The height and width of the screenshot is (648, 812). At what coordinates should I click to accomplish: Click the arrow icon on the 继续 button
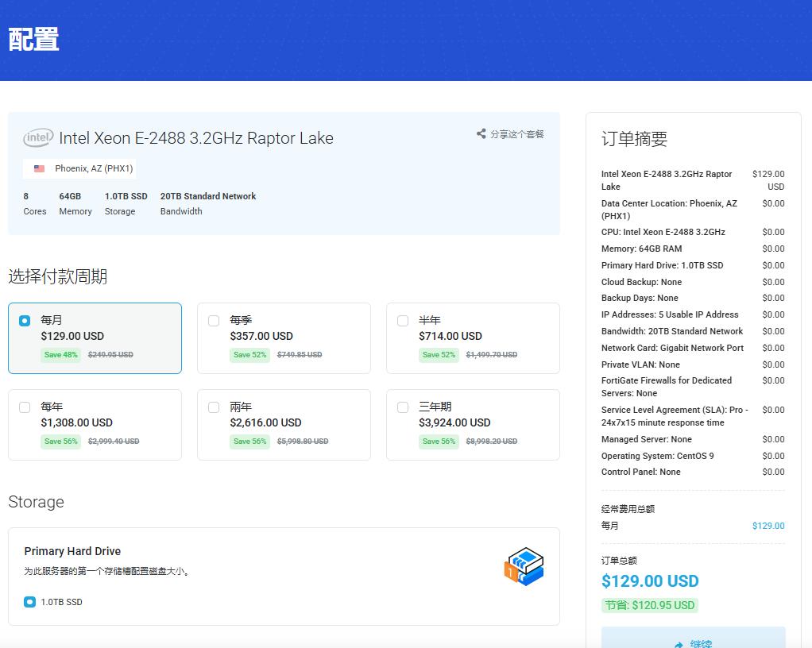(x=679, y=644)
